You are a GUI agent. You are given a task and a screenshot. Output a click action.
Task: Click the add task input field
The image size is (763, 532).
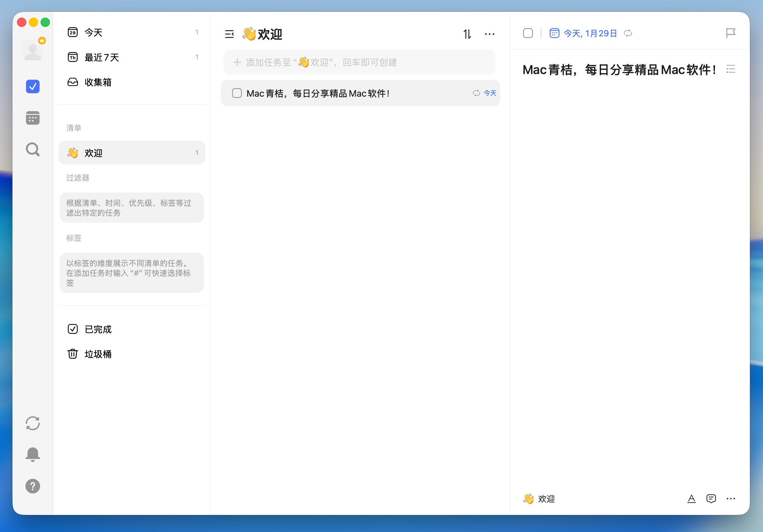359,63
